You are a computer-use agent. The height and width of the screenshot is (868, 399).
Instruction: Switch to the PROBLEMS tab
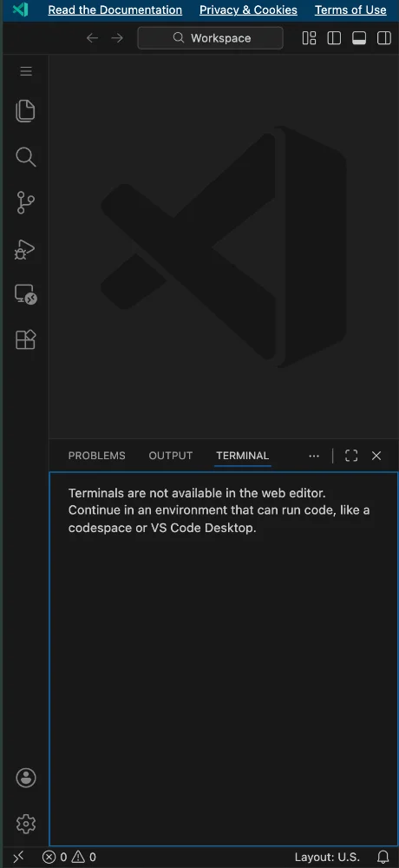(x=97, y=456)
